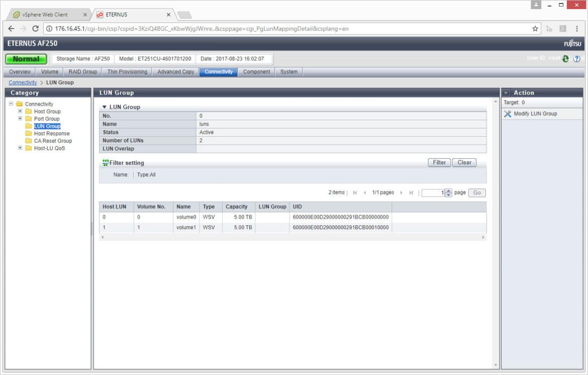This screenshot has height=375, width=588.
Task: Click the new tab button
Action: pyautogui.click(x=184, y=15)
